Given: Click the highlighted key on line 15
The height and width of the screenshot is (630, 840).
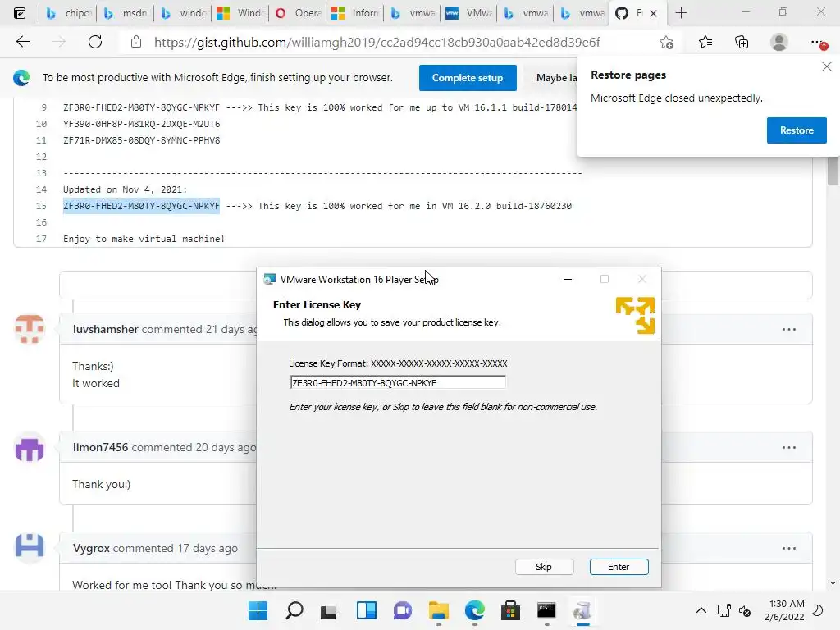Looking at the screenshot, I should pos(141,206).
